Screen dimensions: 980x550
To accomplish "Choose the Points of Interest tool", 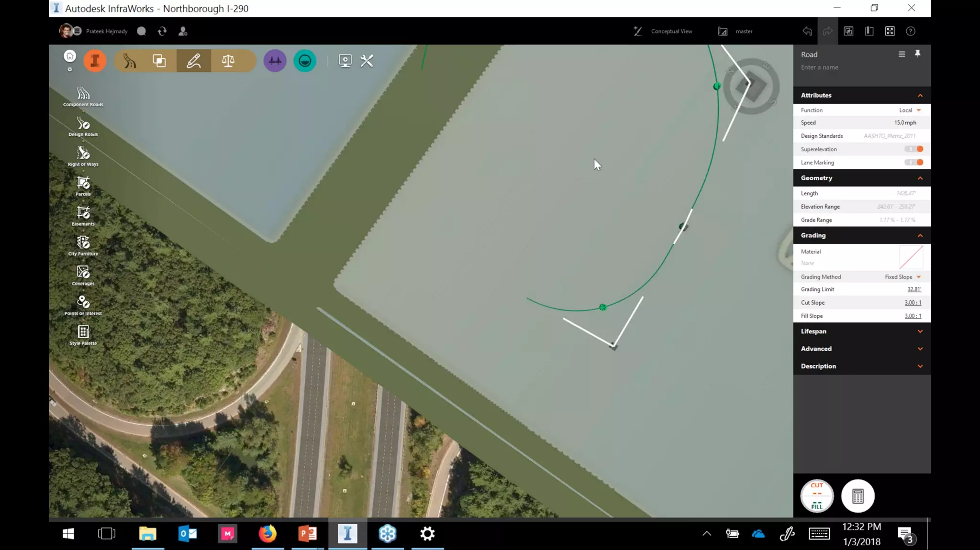I will pos(83,306).
